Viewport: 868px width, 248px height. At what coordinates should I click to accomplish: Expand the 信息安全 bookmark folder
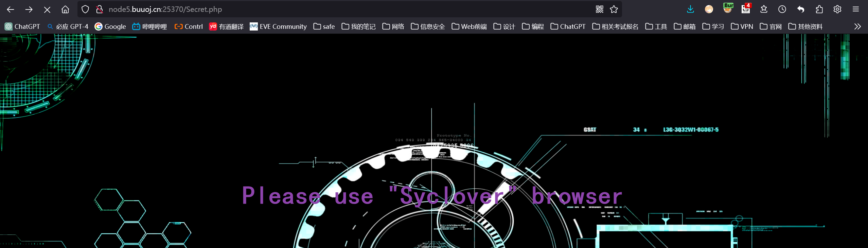coord(428,26)
